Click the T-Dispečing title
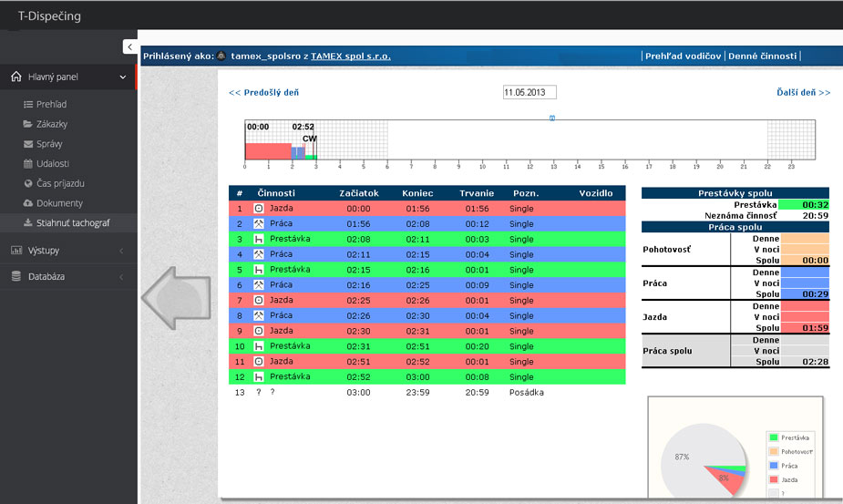Screen dimensions: 843x504 pyautogui.click(x=49, y=15)
